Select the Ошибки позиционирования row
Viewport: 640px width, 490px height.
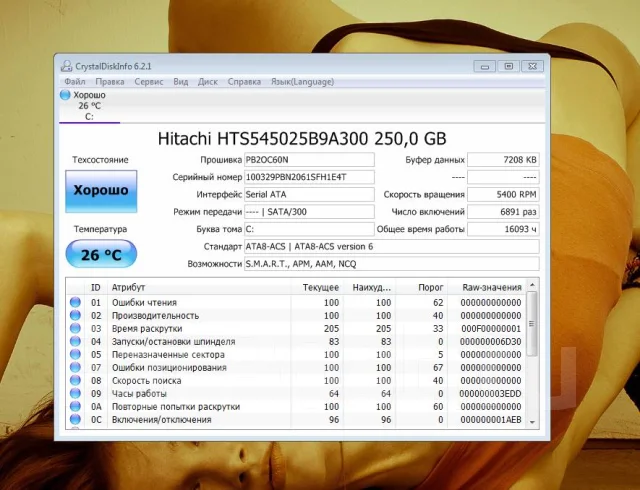tap(296, 368)
